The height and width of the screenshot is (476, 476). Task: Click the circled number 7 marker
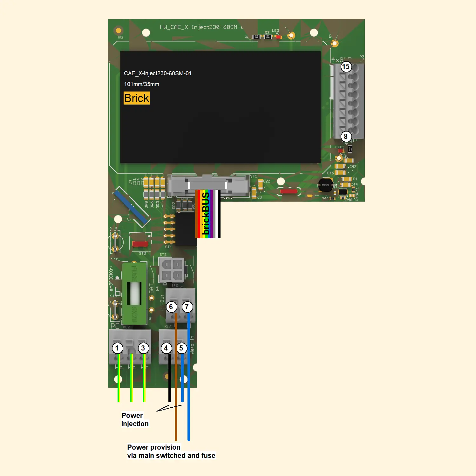coord(187,307)
